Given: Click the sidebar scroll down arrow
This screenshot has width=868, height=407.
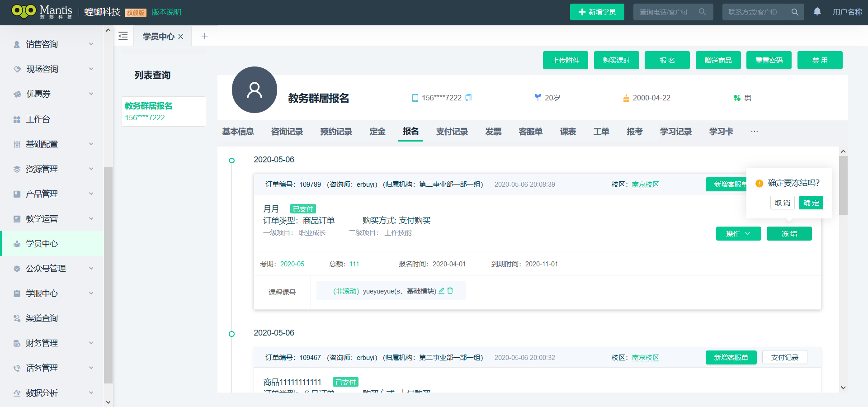Looking at the screenshot, I should point(108,402).
